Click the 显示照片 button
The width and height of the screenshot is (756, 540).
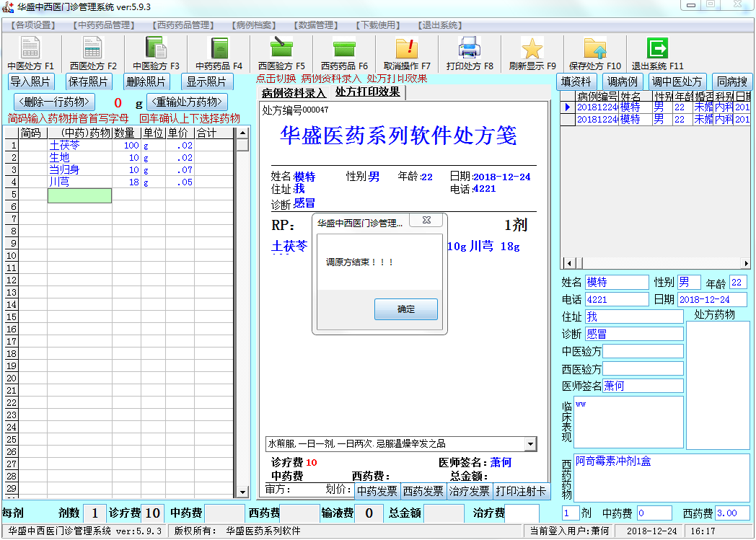(x=207, y=81)
